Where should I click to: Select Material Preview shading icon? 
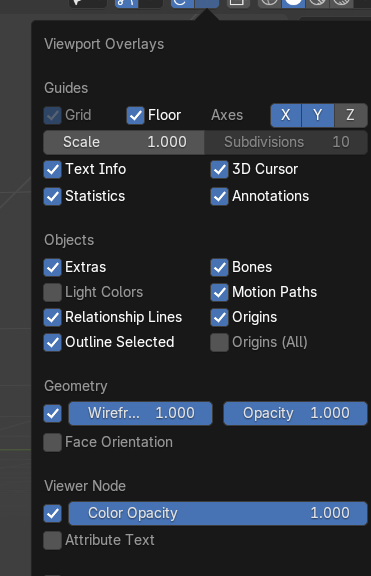pyautogui.click(x=317, y=3)
